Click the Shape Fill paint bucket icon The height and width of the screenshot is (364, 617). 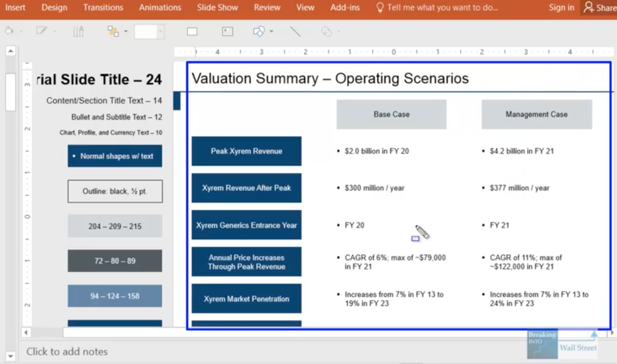9,31
